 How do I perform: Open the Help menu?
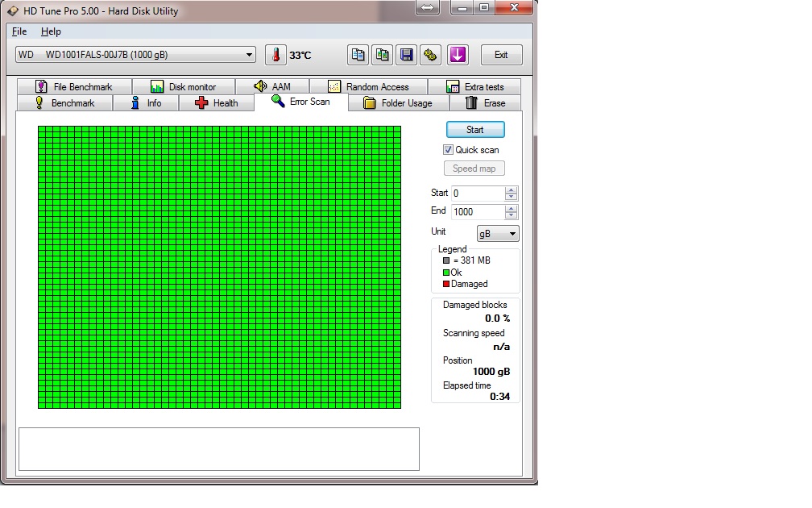pos(51,31)
